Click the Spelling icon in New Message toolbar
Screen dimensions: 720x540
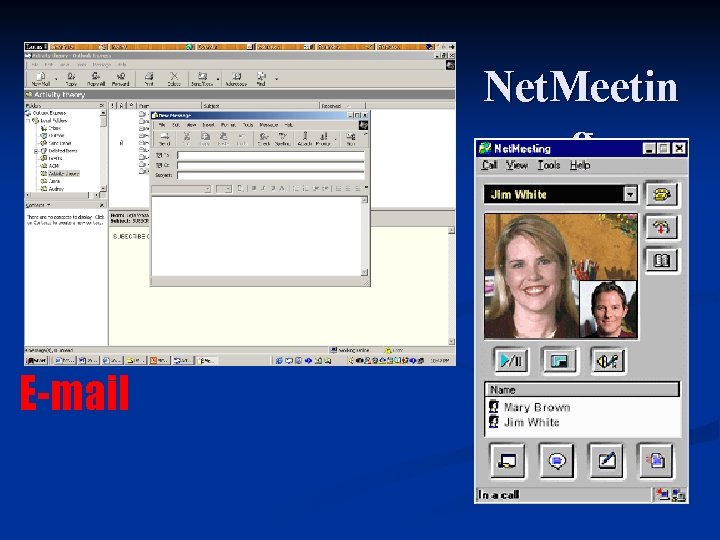tap(282, 139)
